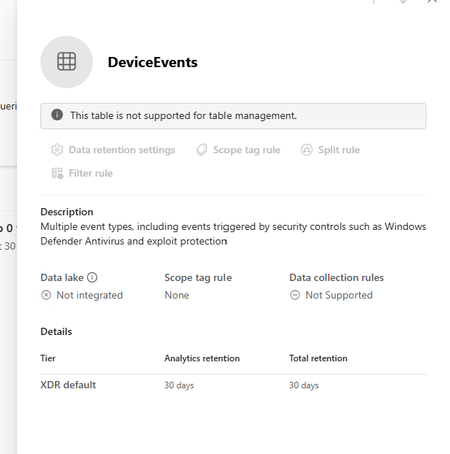
Task: Click the Total retention column header
Action: pyautogui.click(x=318, y=358)
